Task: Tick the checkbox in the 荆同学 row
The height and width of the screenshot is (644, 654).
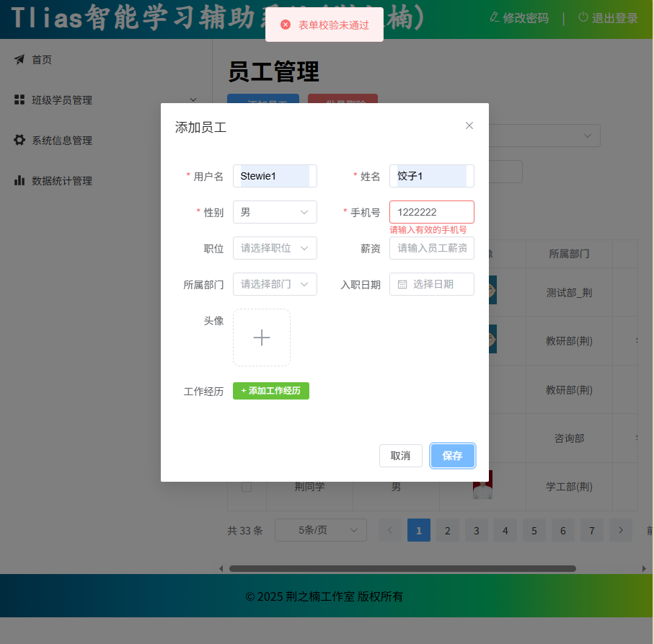Action: point(247,487)
